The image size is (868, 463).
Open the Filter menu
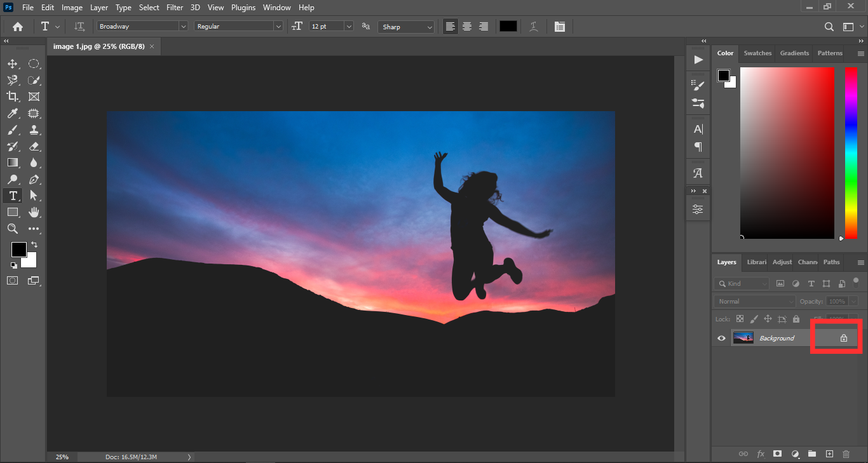coord(175,8)
